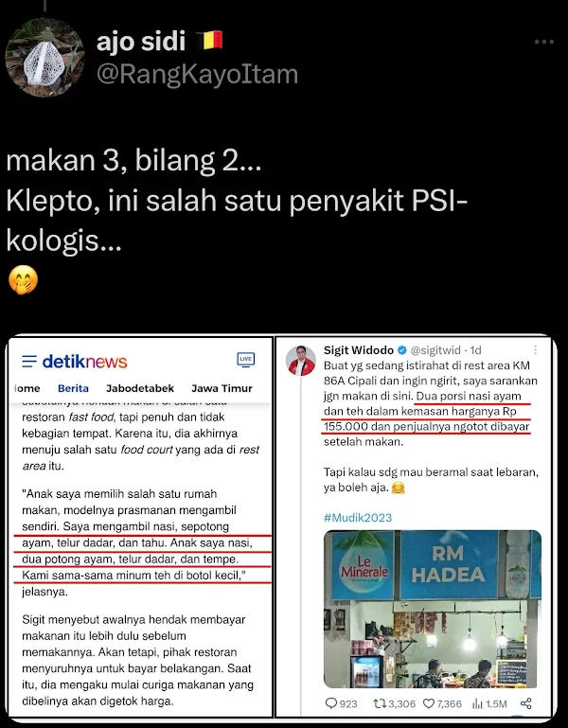Click the detiknews logo
Screen dimensions: 568x728
[84, 362]
